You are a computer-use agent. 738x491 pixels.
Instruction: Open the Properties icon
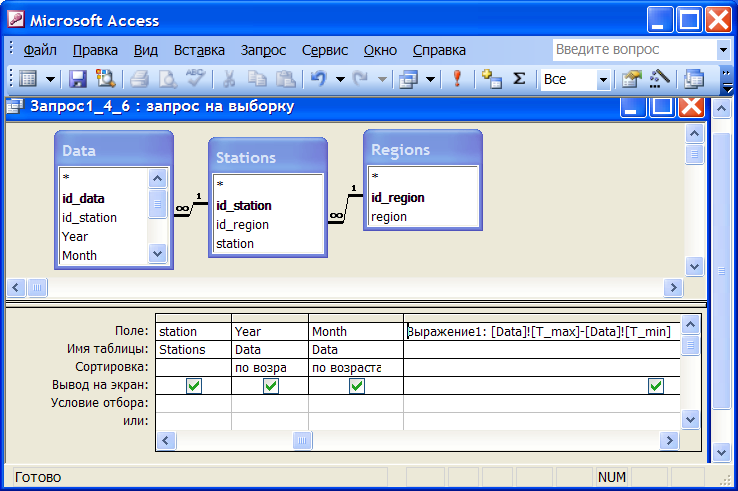tap(631, 79)
